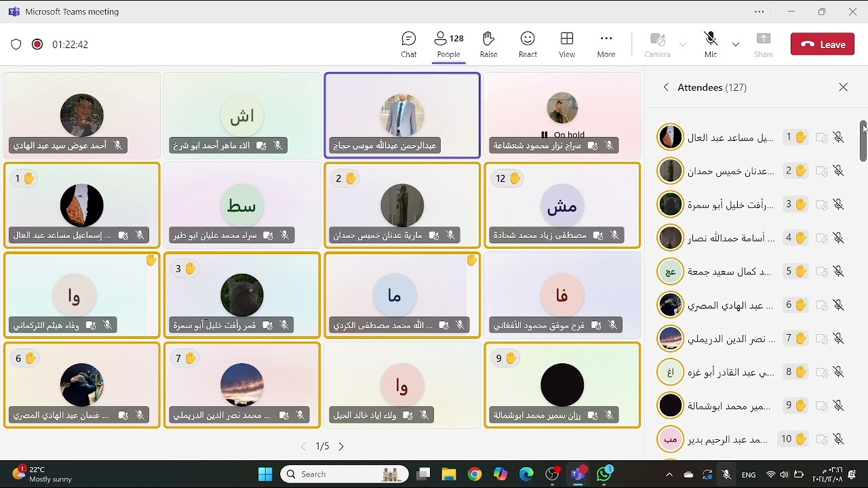Select tile of رزان سمير محمد ابوشمالة
The image size is (868, 488).
pyautogui.click(x=562, y=385)
